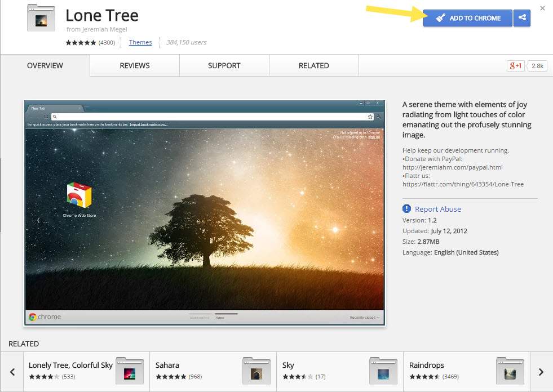This screenshot has width=553, height=392.
Task: Click the Sahara theme thumbnail icon
Action: (256, 371)
